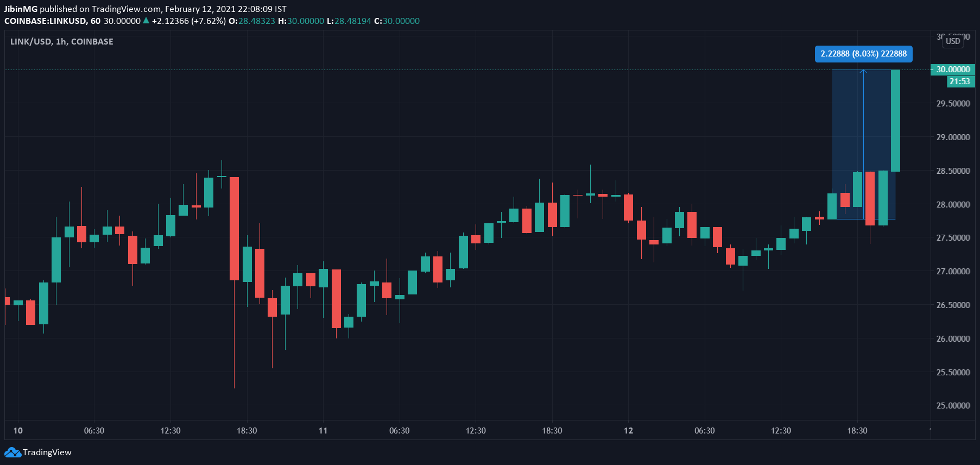Click the JibinMG author name
Image resolution: width=980 pixels, height=465 pixels.
(x=21, y=9)
